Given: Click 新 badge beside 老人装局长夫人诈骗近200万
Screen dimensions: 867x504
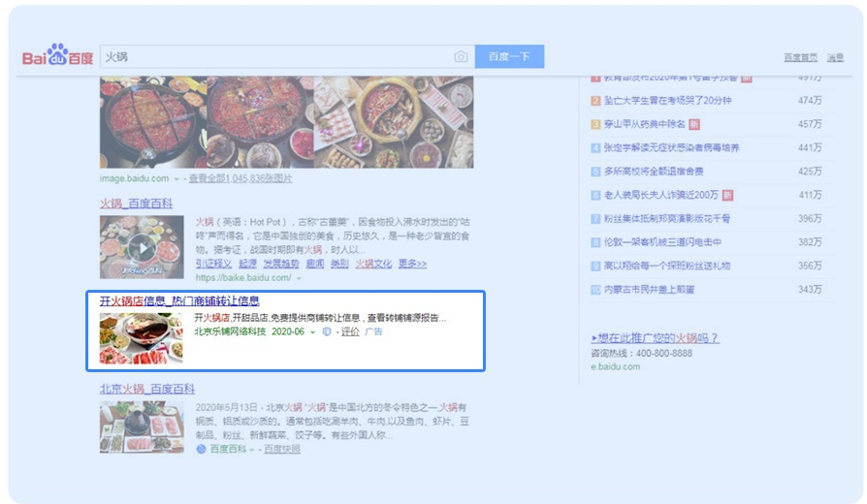Looking at the screenshot, I should (727, 195).
